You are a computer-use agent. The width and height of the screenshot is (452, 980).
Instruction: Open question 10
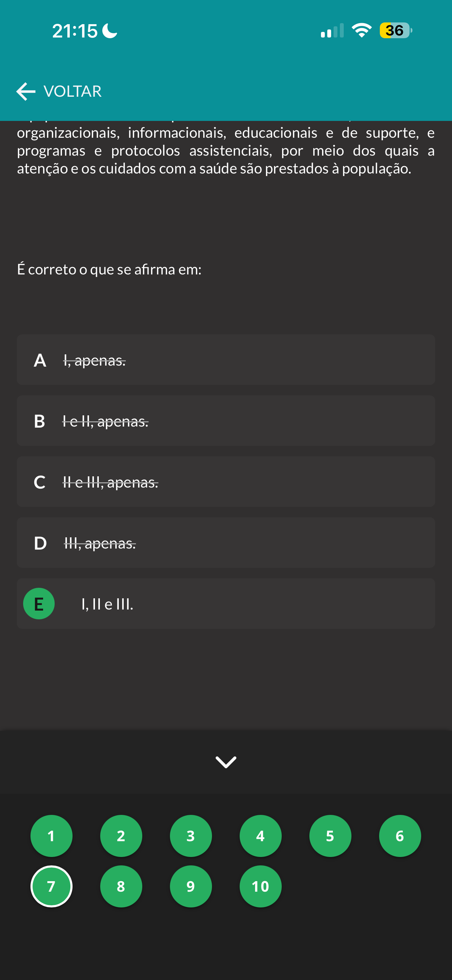coord(261,886)
